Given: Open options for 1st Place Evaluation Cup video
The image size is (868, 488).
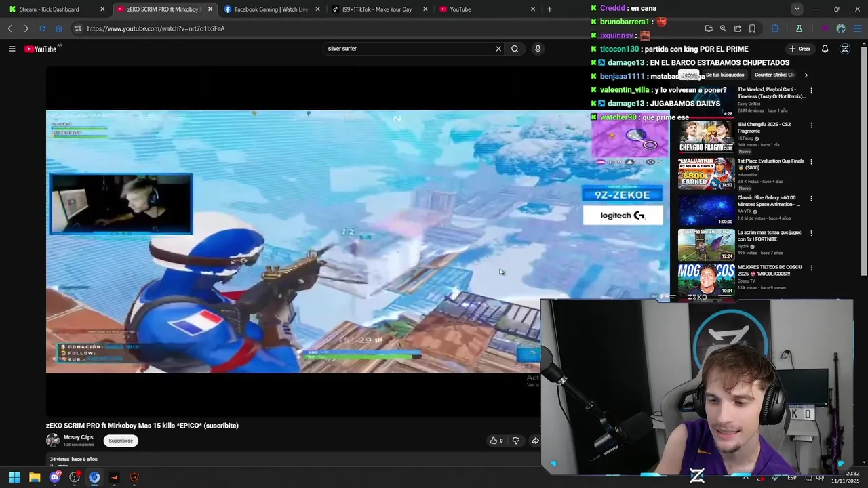Looking at the screenshot, I should click(811, 162).
